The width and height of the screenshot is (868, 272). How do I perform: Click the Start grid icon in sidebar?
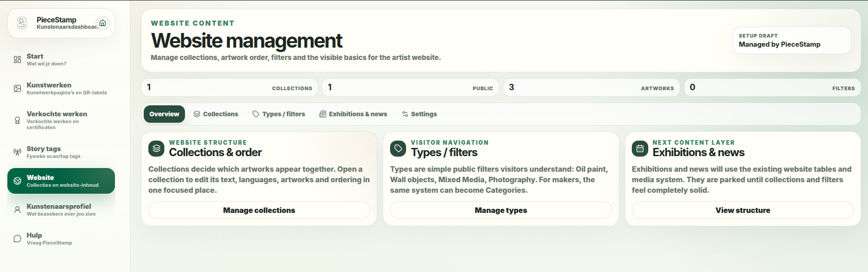[17, 60]
